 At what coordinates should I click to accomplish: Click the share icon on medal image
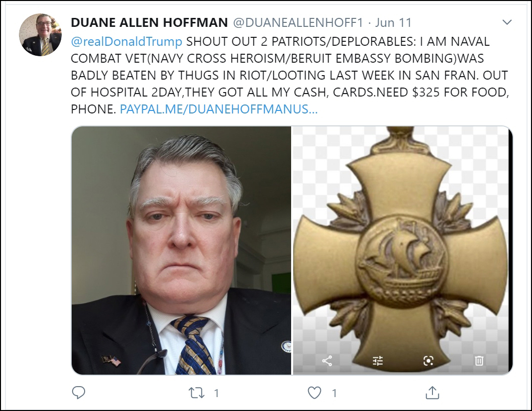tap(327, 361)
